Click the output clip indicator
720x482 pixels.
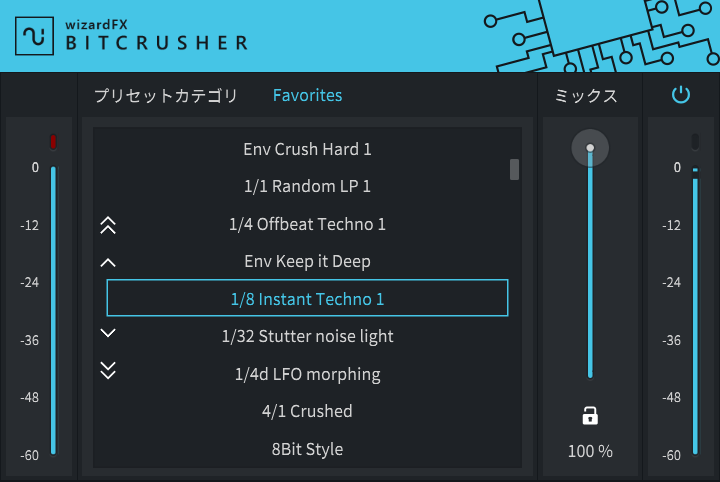tap(695, 141)
